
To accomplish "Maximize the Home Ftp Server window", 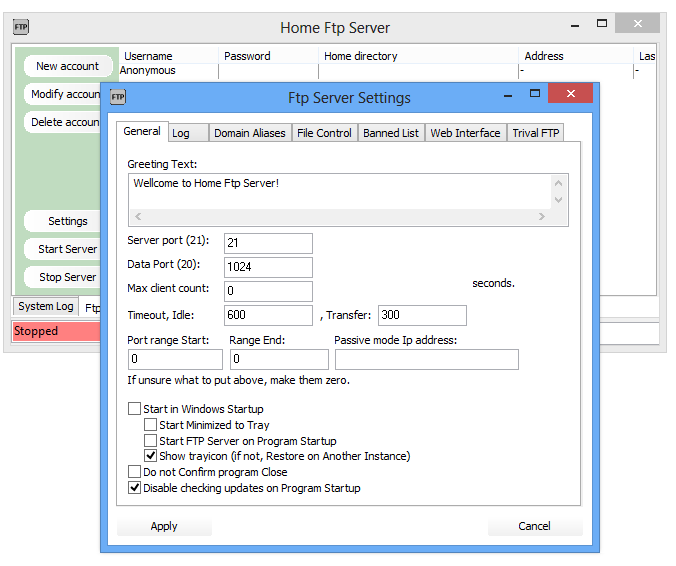I will coord(601,24).
